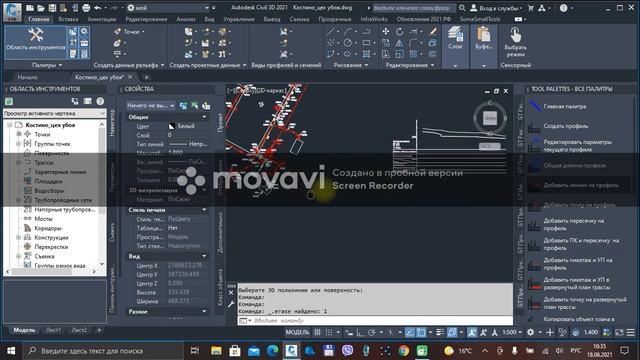640x360 pixels.
Task: Toggle ortho mode in status bar
Action: point(360,332)
